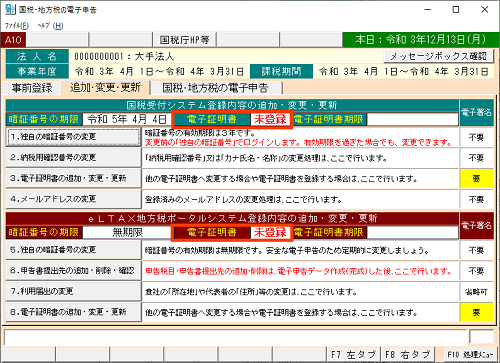This screenshot has width=500, height=363.
Task: Click the date 本日:令和3年12月13日(月)
Action: pos(420,40)
